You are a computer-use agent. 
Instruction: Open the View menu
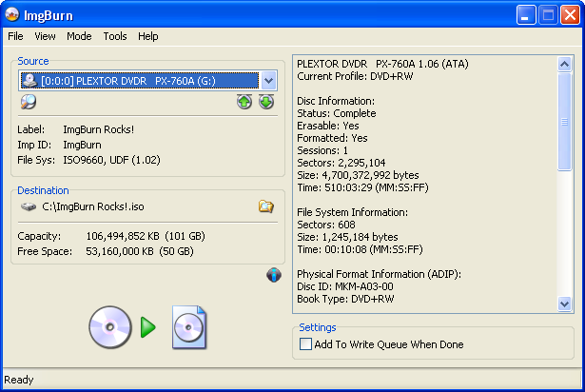[45, 36]
